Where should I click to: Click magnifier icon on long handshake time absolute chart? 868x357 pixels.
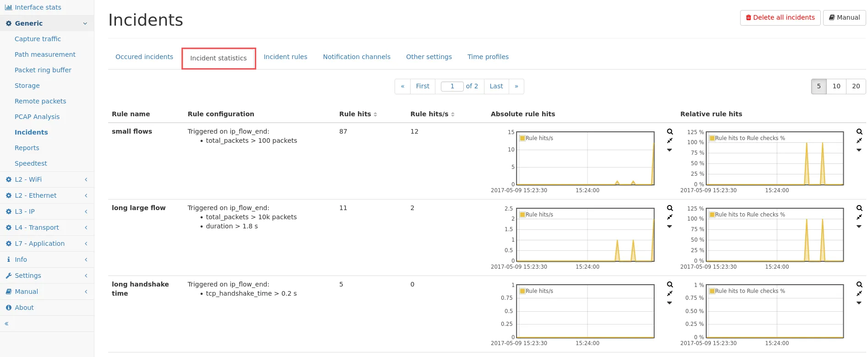pyautogui.click(x=670, y=285)
